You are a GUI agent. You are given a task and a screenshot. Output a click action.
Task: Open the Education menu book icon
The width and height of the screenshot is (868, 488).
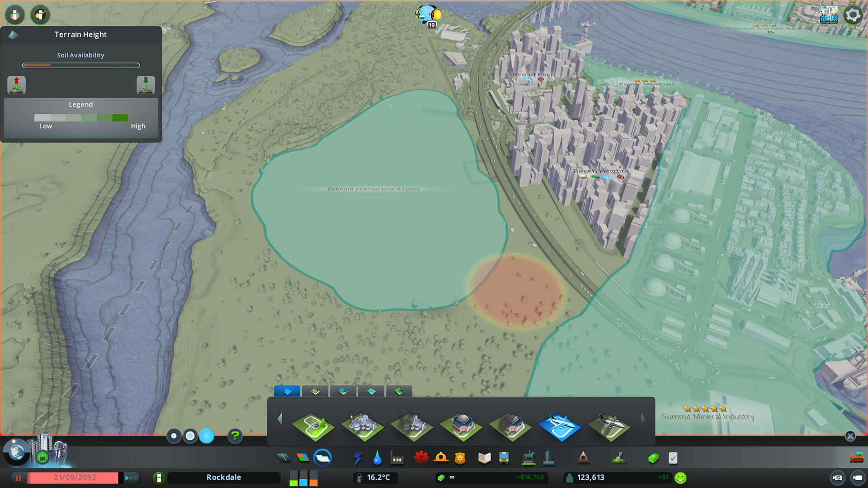(x=484, y=458)
